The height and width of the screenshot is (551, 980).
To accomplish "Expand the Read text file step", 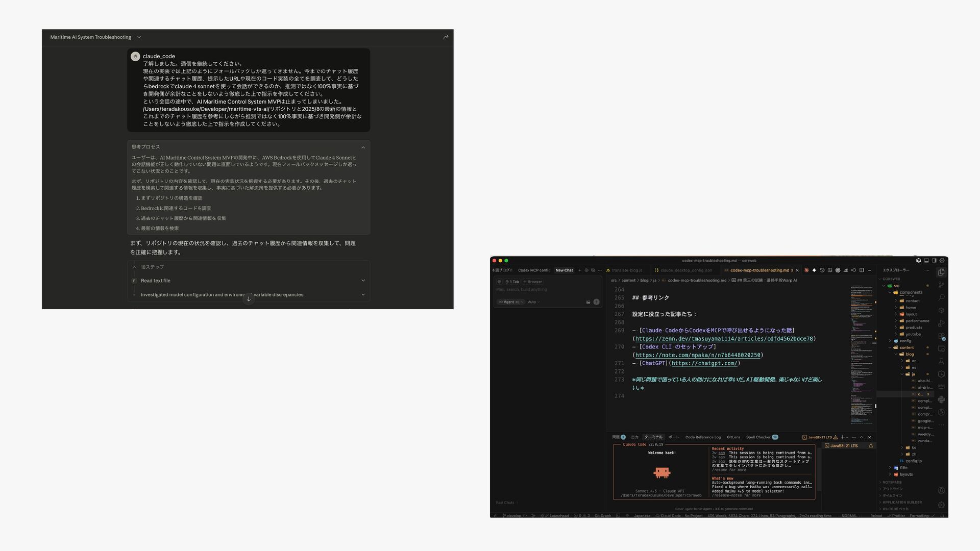I will pos(363,281).
